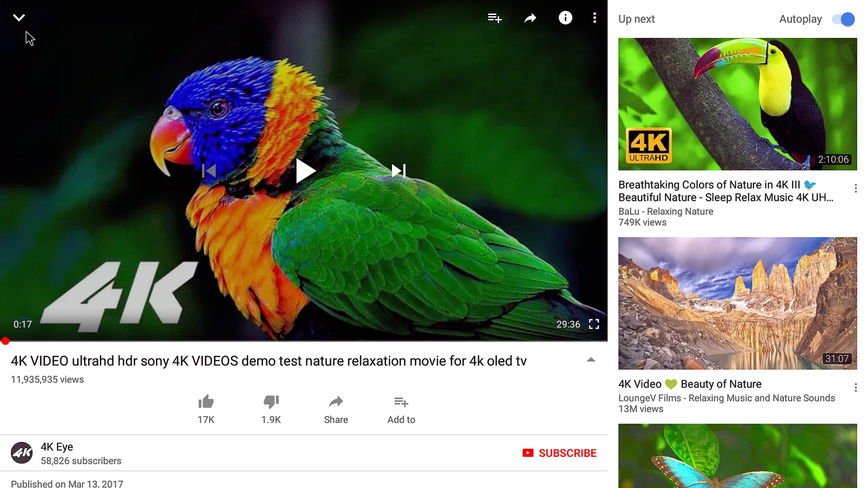Open options for Beauty of Nature video
868x488 pixels.
click(856, 388)
